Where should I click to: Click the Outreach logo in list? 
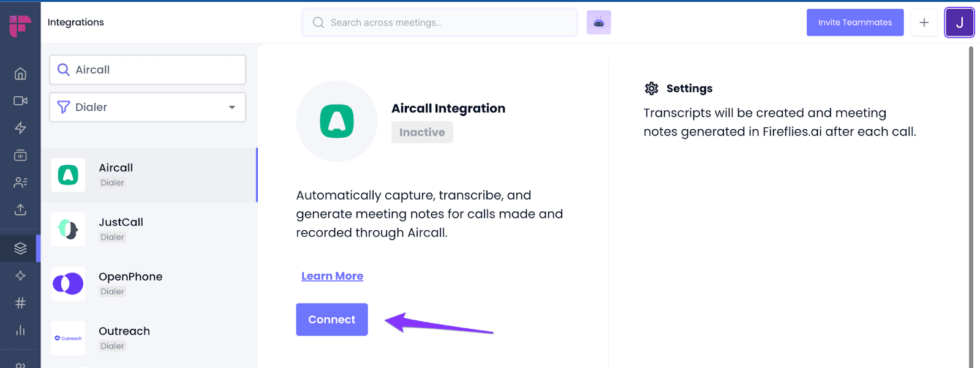pyautogui.click(x=68, y=338)
